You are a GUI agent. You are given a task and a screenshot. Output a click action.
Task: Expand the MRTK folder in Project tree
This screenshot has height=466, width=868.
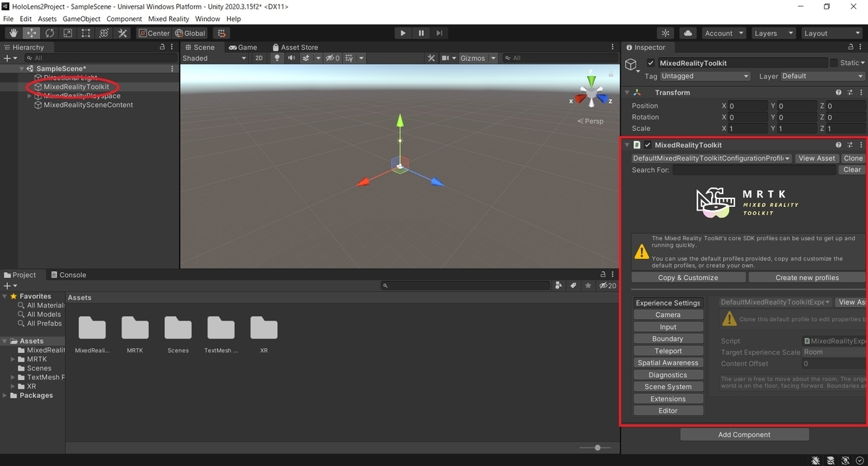point(13,359)
